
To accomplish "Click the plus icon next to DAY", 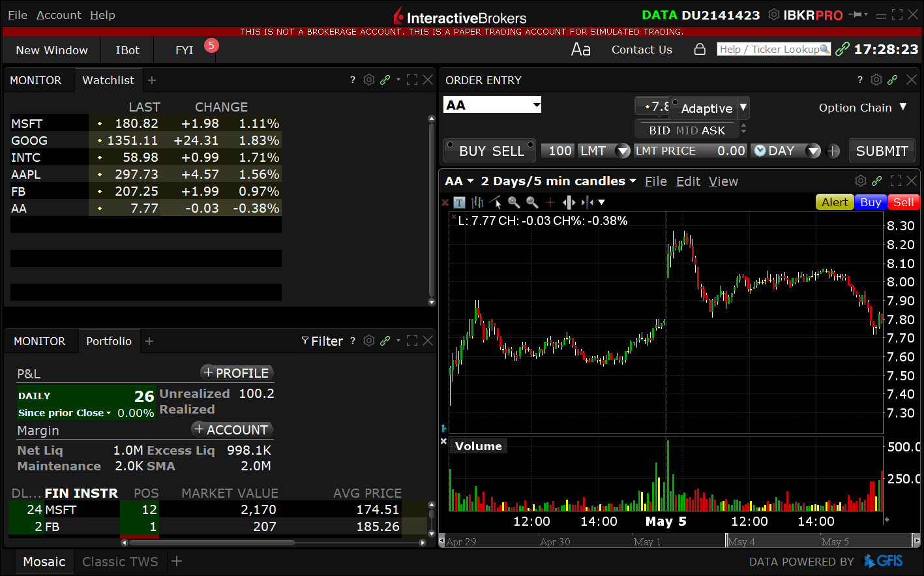I will tap(833, 151).
